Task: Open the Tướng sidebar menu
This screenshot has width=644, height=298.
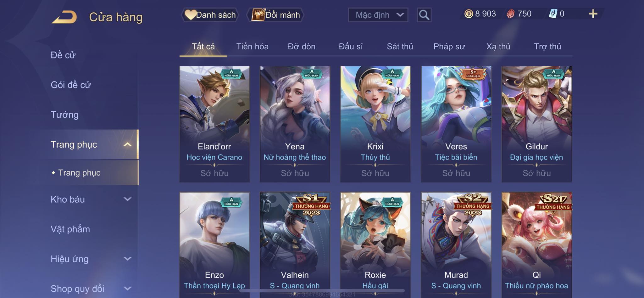Action: coord(64,115)
